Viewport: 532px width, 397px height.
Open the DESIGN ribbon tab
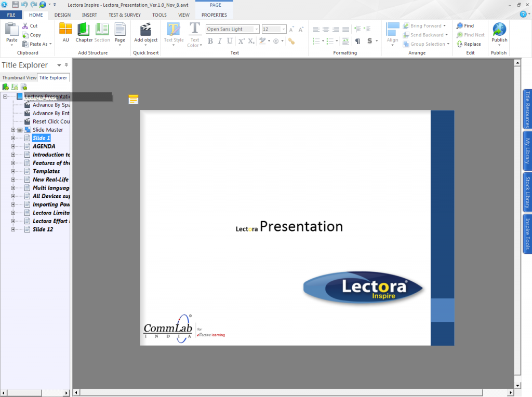pos(62,15)
